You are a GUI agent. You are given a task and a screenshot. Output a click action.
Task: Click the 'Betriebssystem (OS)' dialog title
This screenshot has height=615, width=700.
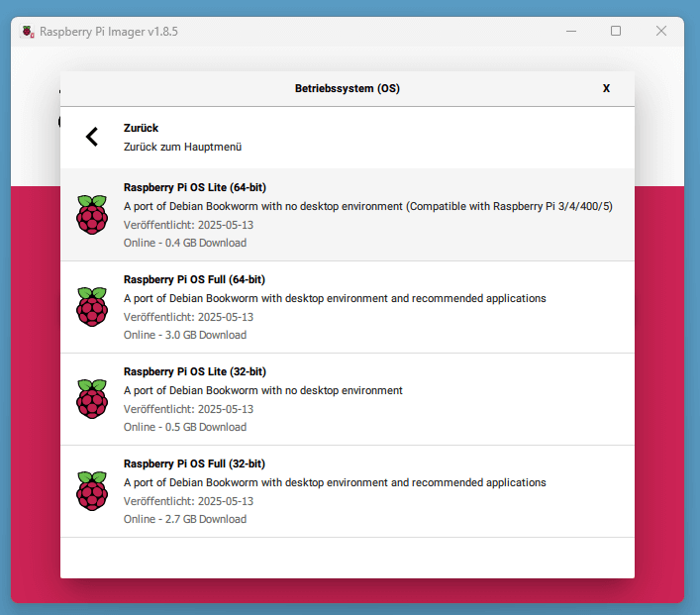[x=348, y=88]
